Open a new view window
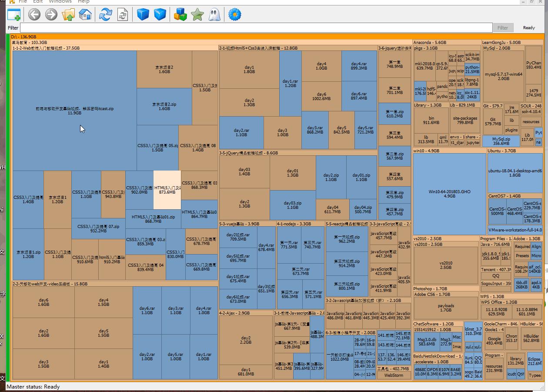 pos(14,14)
